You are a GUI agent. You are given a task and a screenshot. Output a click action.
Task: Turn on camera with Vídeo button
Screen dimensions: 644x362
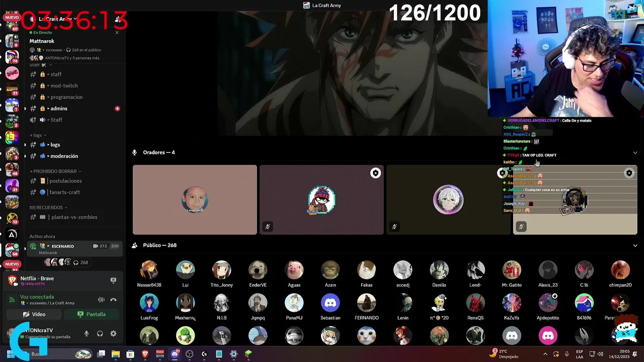[x=34, y=314]
